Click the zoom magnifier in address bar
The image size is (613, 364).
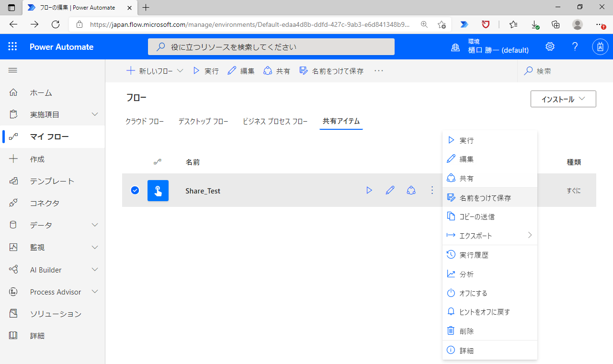pos(424,24)
